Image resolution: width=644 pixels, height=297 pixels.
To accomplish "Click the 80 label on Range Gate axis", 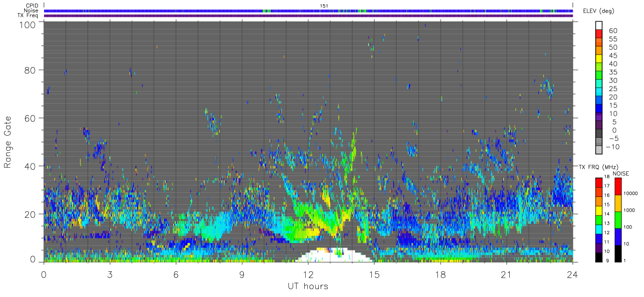I will point(31,70).
